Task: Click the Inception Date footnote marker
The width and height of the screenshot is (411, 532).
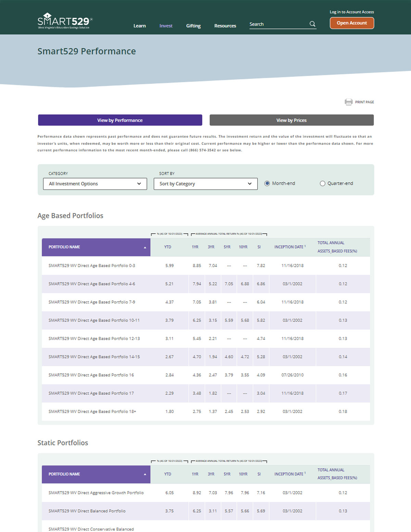Action: click(x=304, y=245)
